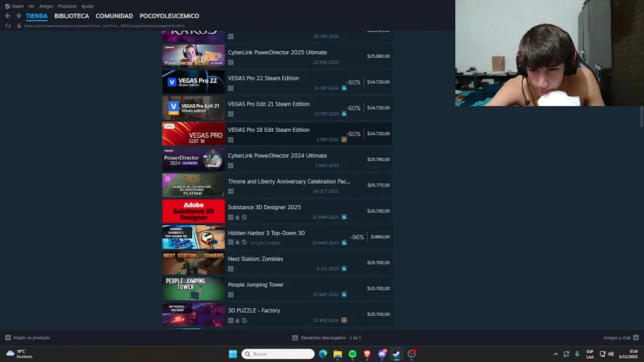Viewport: 644px width, 362px height.
Task: Click Windows platform icon under VEGAS Pro 22
Action: click(x=230, y=88)
